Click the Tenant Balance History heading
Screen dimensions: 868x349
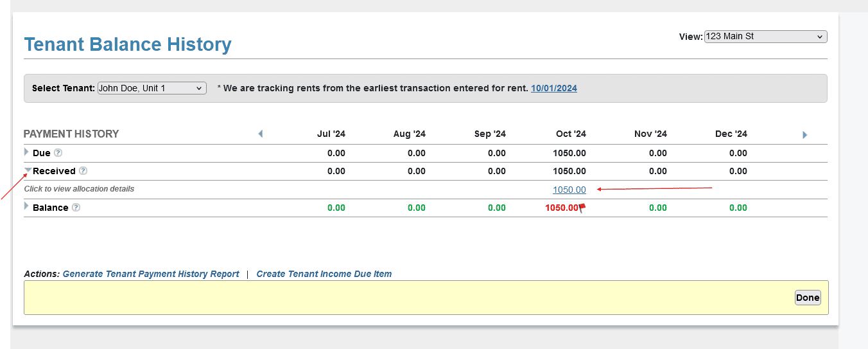coord(128,45)
